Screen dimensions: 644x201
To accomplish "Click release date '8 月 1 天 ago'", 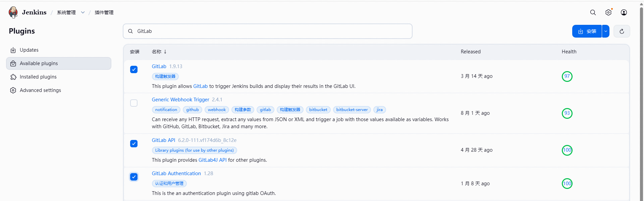I will (x=475, y=113).
